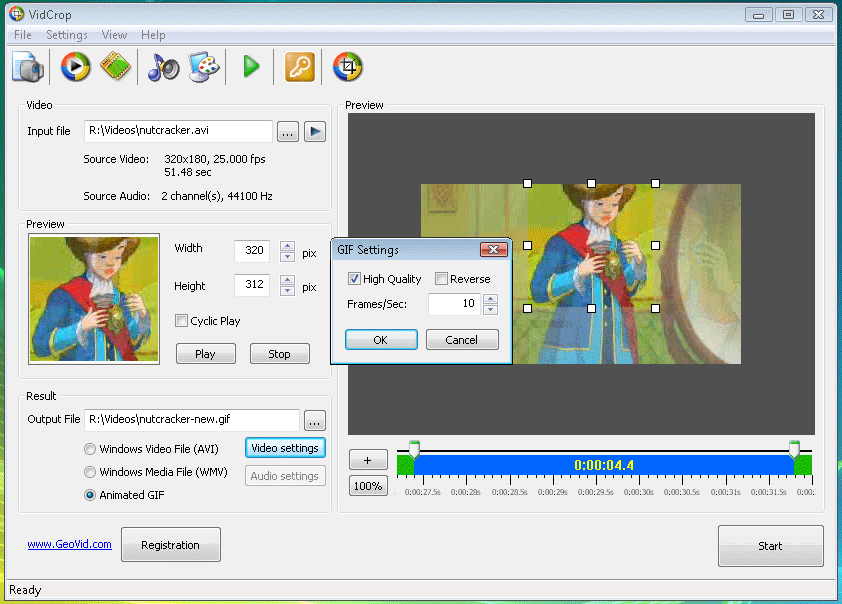Image resolution: width=842 pixels, height=604 pixels.
Task: Open the input video file toolbar icon
Action: [x=28, y=67]
